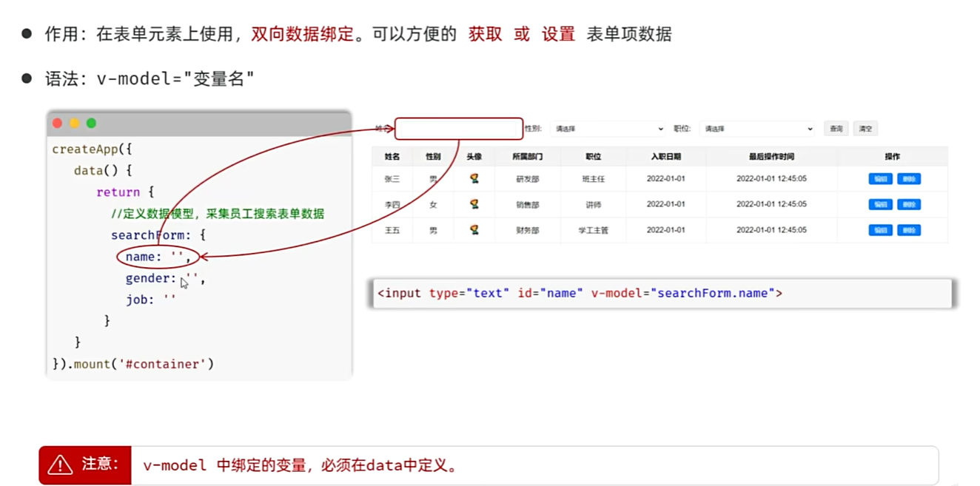Click the 最后操作时间 column header
980x486 pixels.
tap(771, 157)
